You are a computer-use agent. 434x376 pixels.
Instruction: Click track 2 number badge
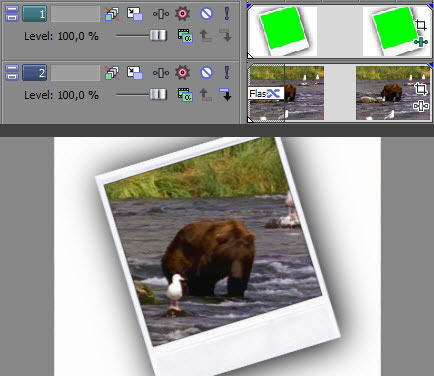coord(34,73)
